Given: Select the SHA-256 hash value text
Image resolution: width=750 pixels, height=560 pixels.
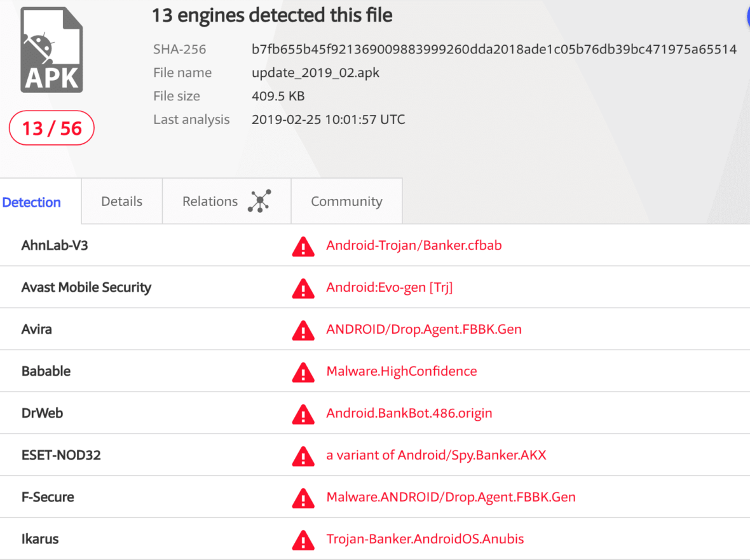Looking at the screenshot, I should (494, 49).
